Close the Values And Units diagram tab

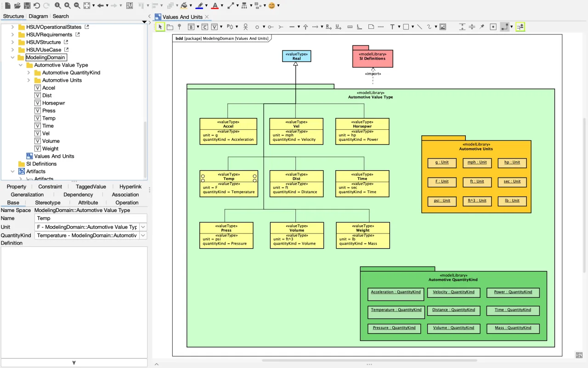click(207, 17)
